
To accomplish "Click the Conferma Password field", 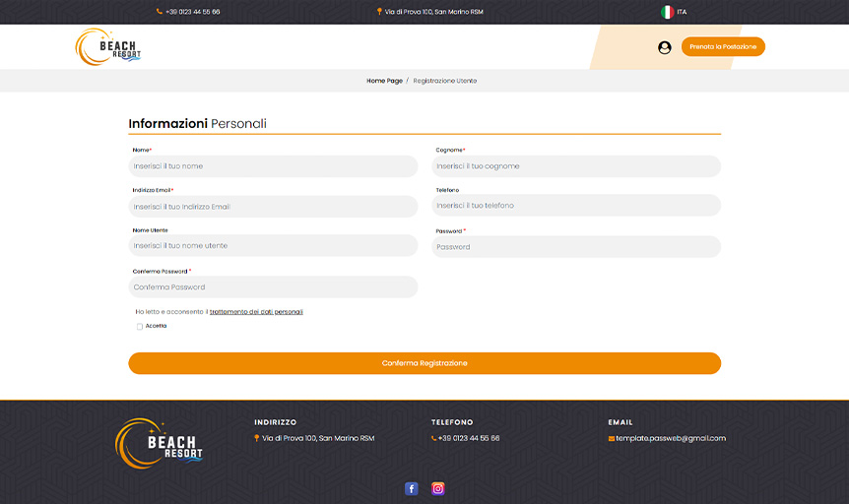I will (273, 287).
